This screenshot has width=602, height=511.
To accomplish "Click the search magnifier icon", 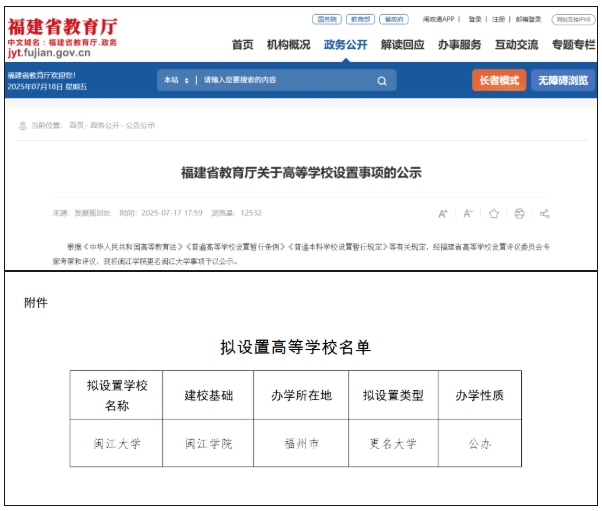I will (381, 80).
